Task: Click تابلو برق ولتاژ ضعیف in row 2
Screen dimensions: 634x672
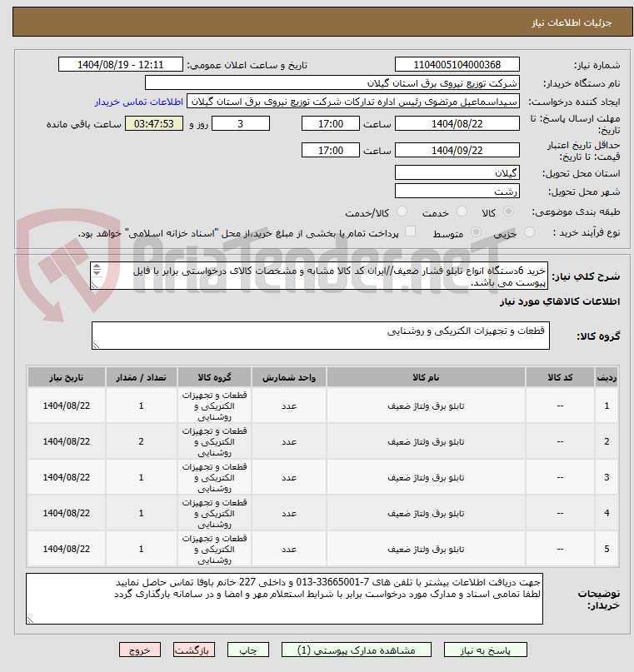Action: click(x=426, y=441)
